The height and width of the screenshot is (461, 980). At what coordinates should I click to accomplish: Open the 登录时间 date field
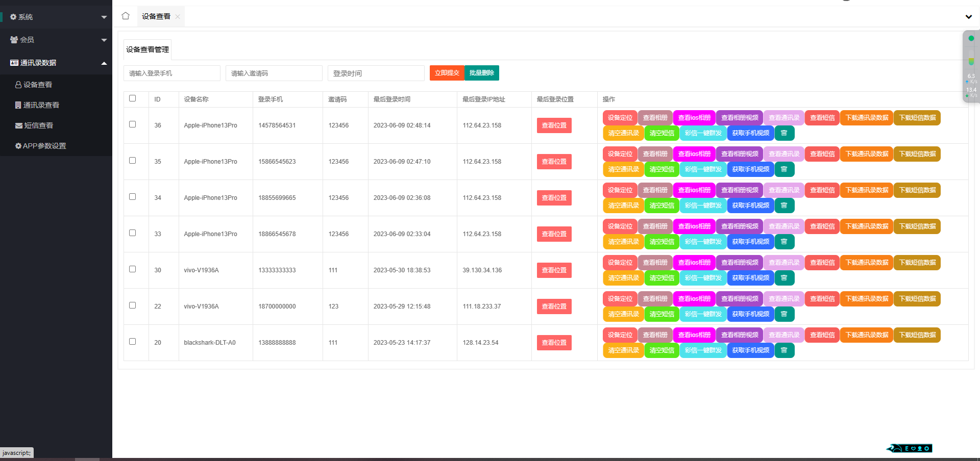(376, 73)
